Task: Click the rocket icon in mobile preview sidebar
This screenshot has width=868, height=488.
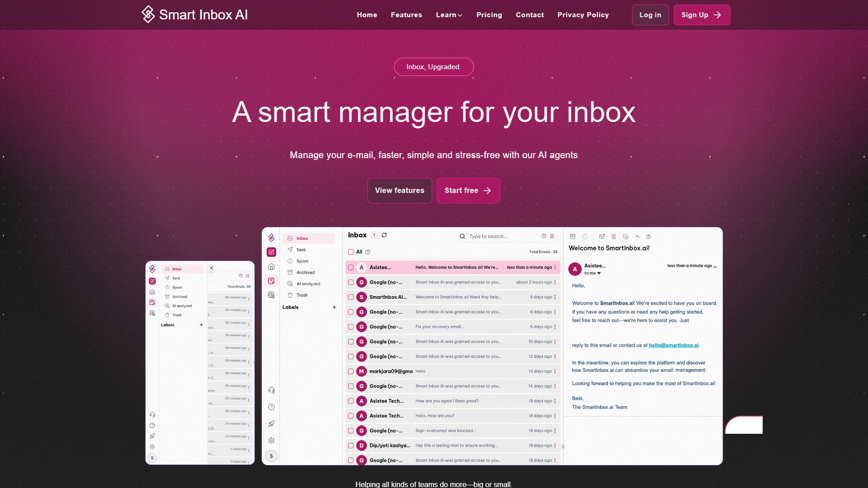Action: tap(152, 436)
